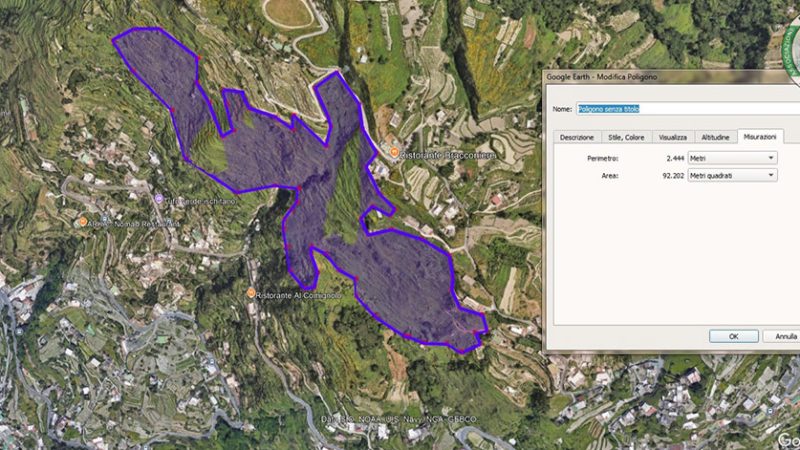Open the Stile, Colore tab

coord(625,137)
